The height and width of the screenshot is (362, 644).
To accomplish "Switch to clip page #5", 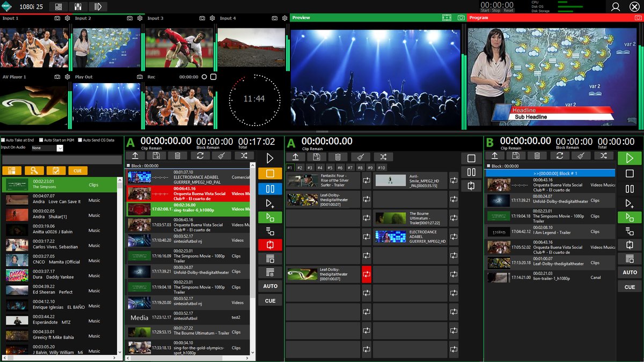I will (330, 167).
